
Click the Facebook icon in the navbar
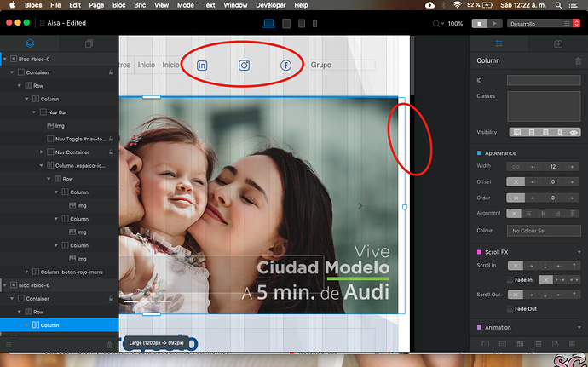(x=286, y=65)
